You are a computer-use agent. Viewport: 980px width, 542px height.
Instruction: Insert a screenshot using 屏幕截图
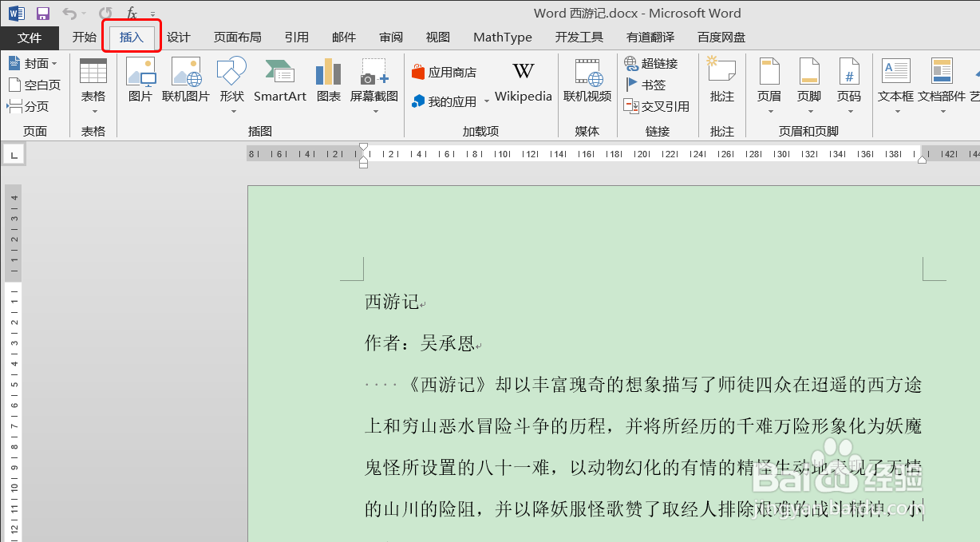(x=369, y=80)
